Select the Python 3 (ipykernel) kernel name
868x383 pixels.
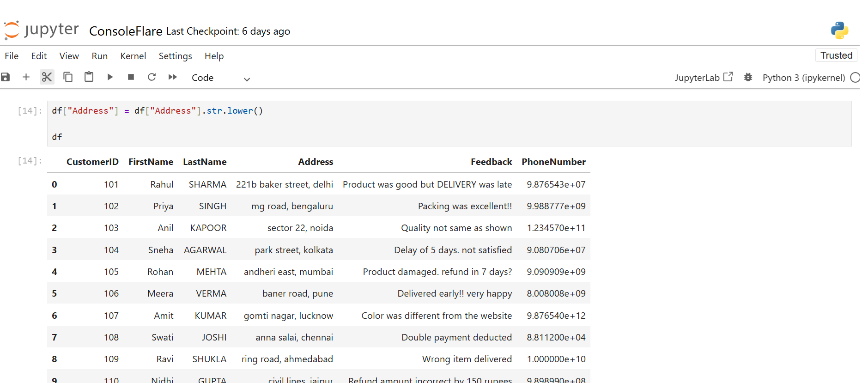803,78
